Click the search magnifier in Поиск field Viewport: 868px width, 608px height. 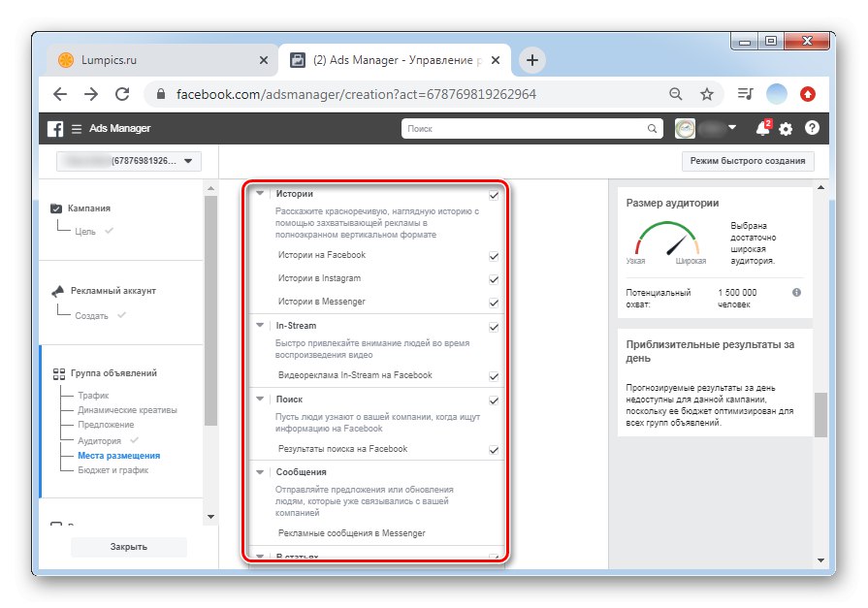point(652,128)
